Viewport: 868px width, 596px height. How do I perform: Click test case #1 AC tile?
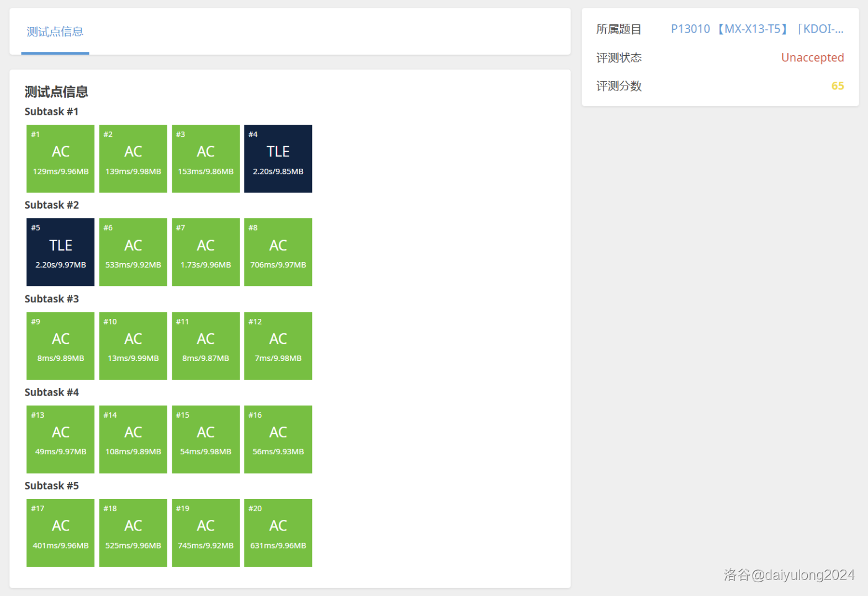pyautogui.click(x=60, y=158)
